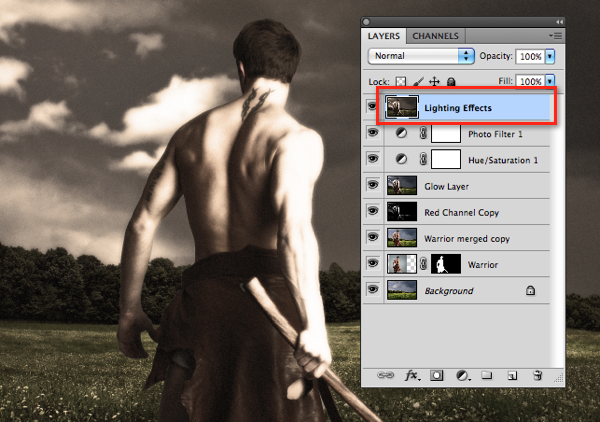The height and width of the screenshot is (422, 600).
Task: Click the Opacity value field
Action: (530, 57)
